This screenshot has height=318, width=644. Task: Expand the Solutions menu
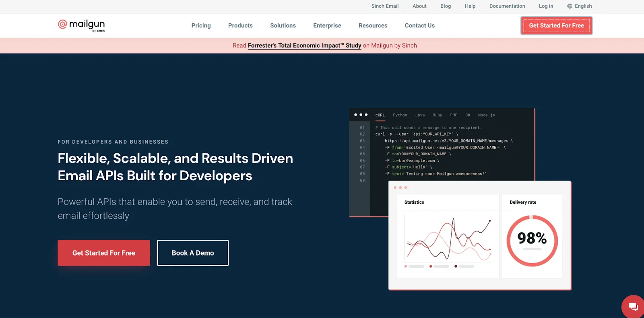coord(283,25)
